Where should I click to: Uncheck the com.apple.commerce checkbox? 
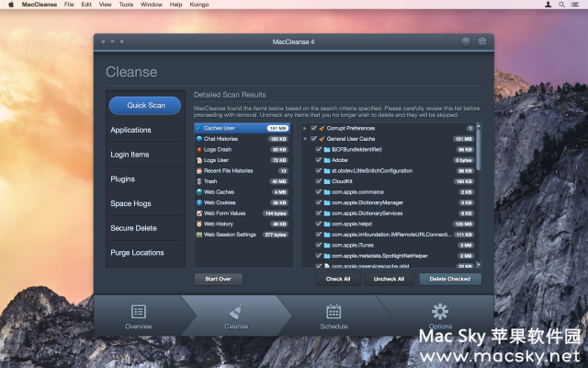tap(319, 192)
